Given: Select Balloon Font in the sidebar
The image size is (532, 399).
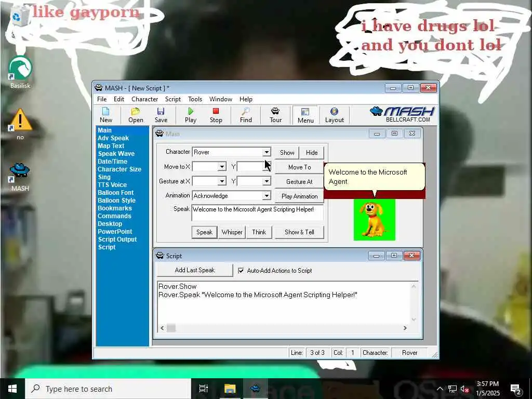Looking at the screenshot, I should coord(115,193).
